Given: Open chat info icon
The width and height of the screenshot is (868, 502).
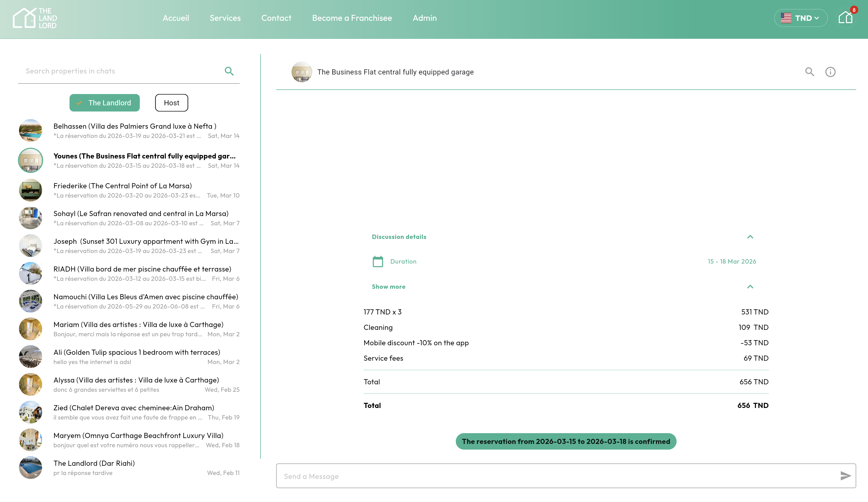Looking at the screenshot, I should coord(830,72).
